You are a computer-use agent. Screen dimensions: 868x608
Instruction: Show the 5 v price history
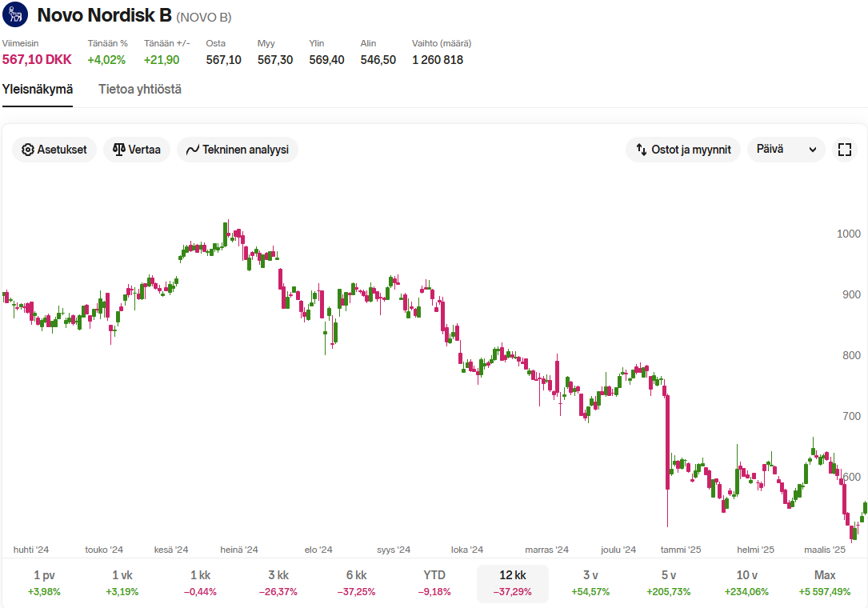[669, 582]
